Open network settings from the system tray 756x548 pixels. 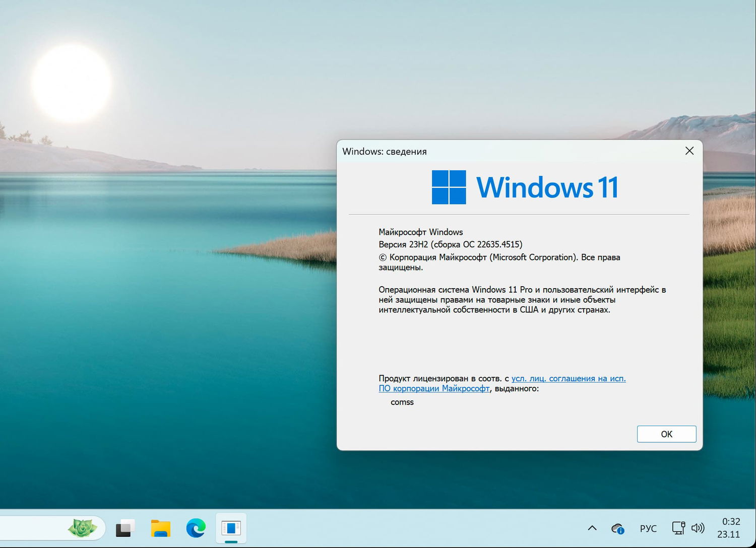point(678,528)
